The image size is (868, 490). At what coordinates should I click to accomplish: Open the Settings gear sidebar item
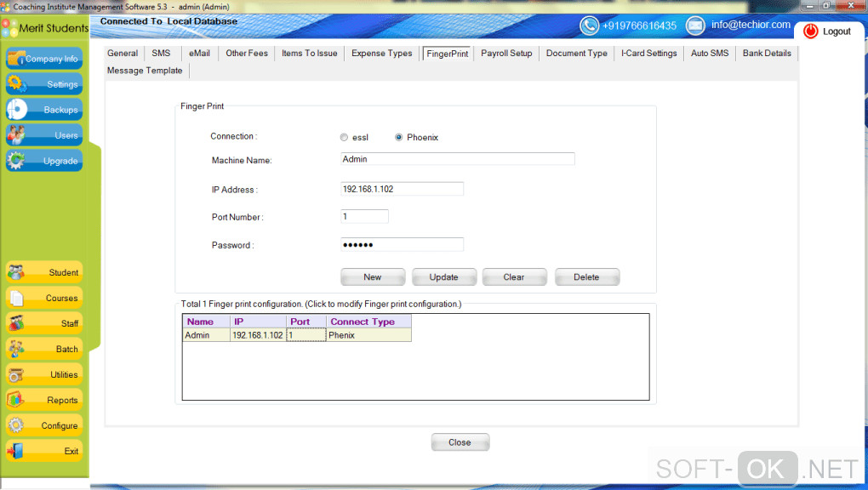pos(44,84)
